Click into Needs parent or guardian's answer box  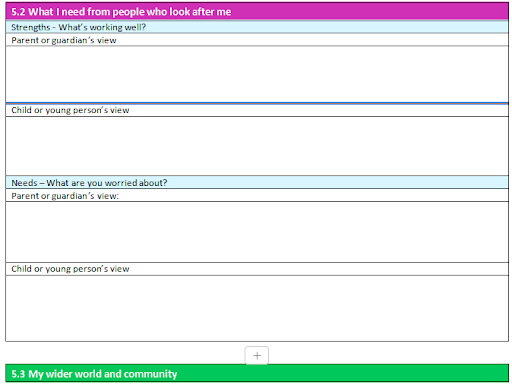257,232
